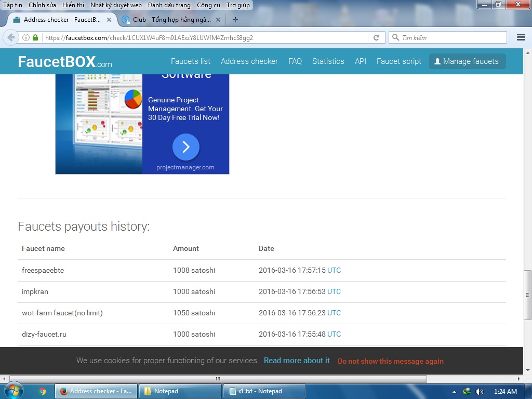Click UTC link in impkran row

[334, 292]
